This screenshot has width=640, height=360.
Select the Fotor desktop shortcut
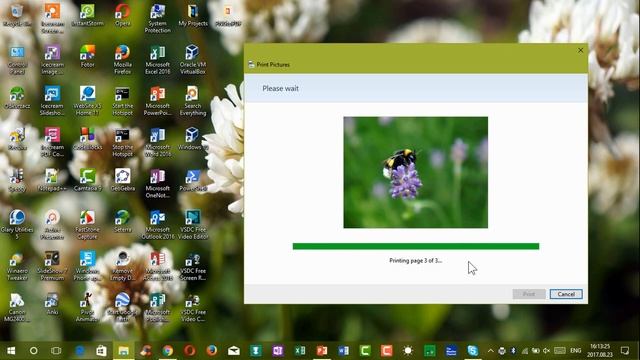(87, 57)
